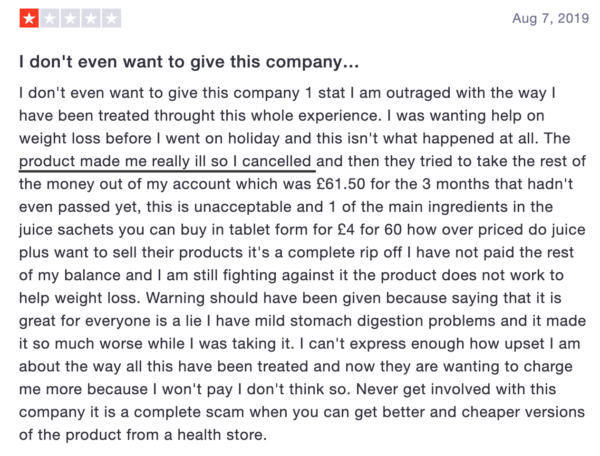
Task: Click the third grey star
Action: click(70, 18)
